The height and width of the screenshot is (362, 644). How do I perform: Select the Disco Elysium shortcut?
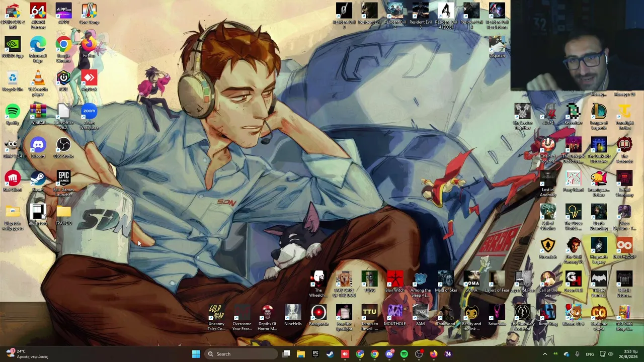tap(624, 218)
